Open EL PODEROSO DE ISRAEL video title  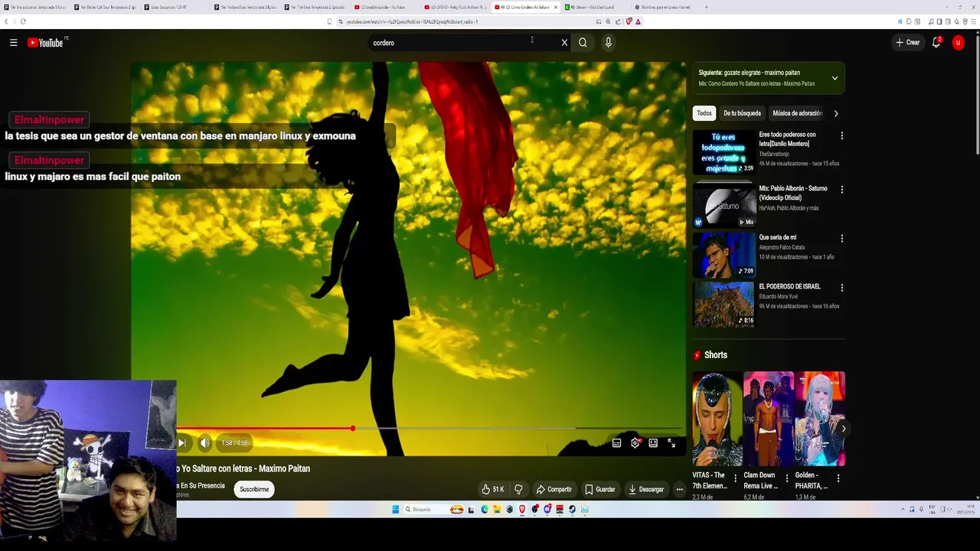point(789,286)
